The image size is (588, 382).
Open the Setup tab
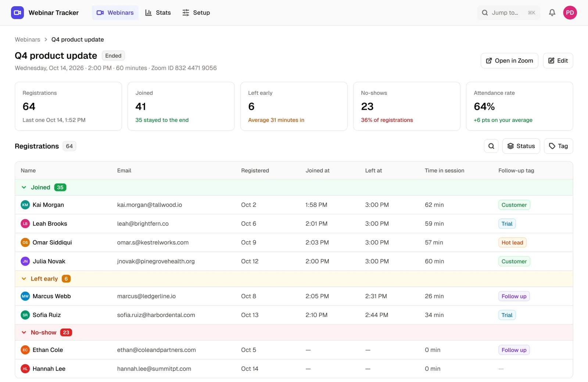196,12
